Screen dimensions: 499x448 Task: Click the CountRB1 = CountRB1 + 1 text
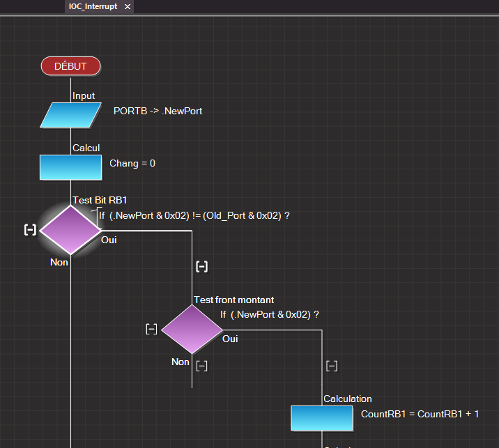(x=420, y=414)
